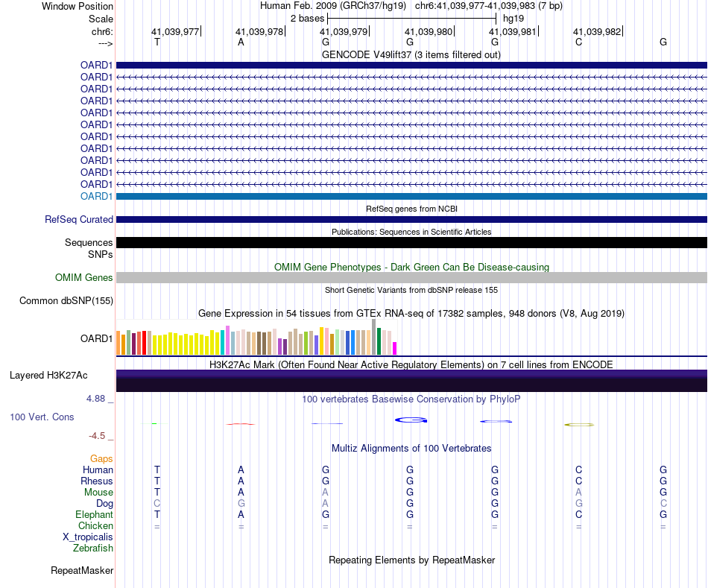Viewport: 708px width, 588px height.
Task: Select 'Short Genetic Variants from dbSNP release 155'
Action: 411,290
